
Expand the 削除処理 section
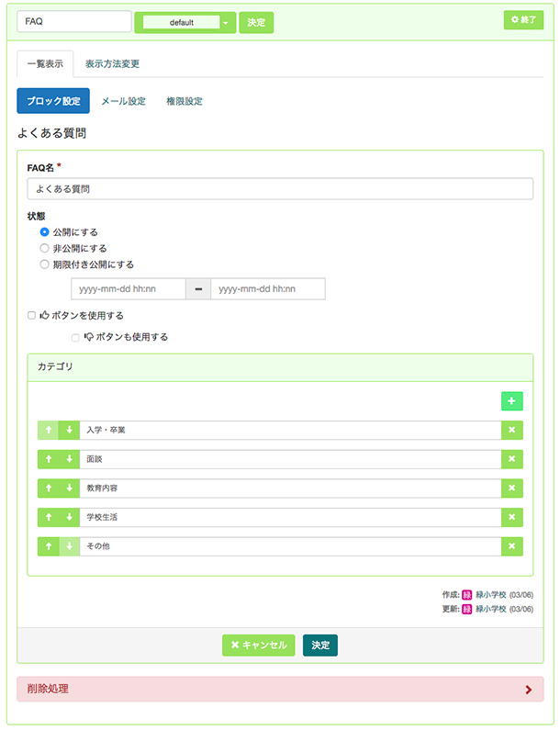click(280, 689)
